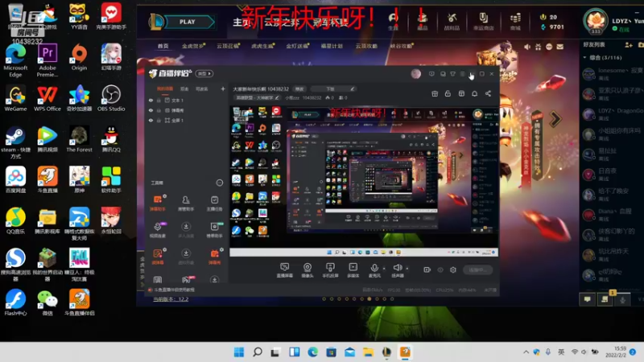Click the bell notification icon in 直播伴侣
Image resolution: width=644 pixels, height=362 pixels.
pyautogui.click(x=474, y=93)
